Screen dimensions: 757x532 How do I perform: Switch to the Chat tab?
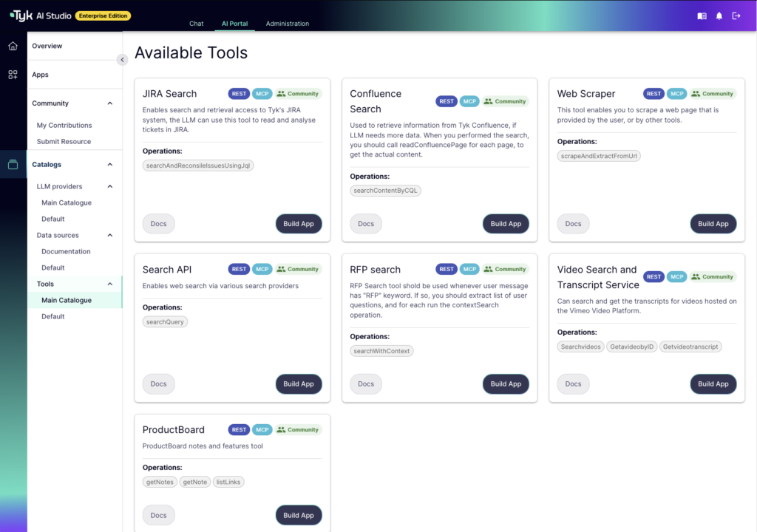click(197, 23)
